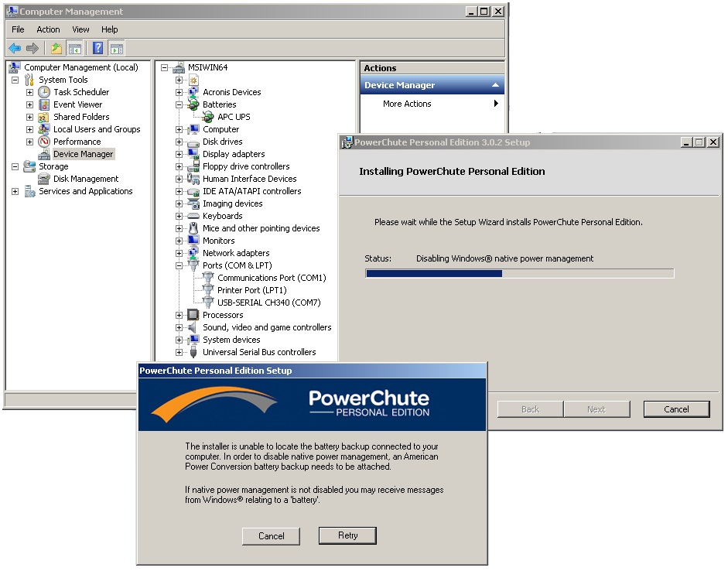The width and height of the screenshot is (728, 571).
Task: Select Printer Port (LPT1)
Action: 252,290
